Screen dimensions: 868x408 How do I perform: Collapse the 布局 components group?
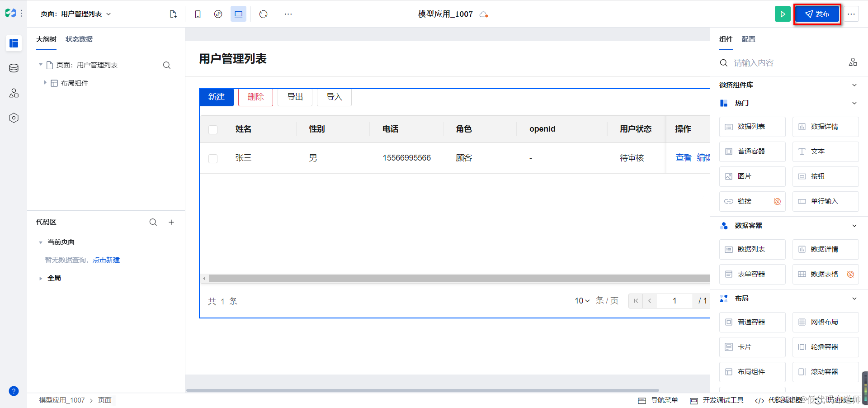(x=854, y=299)
